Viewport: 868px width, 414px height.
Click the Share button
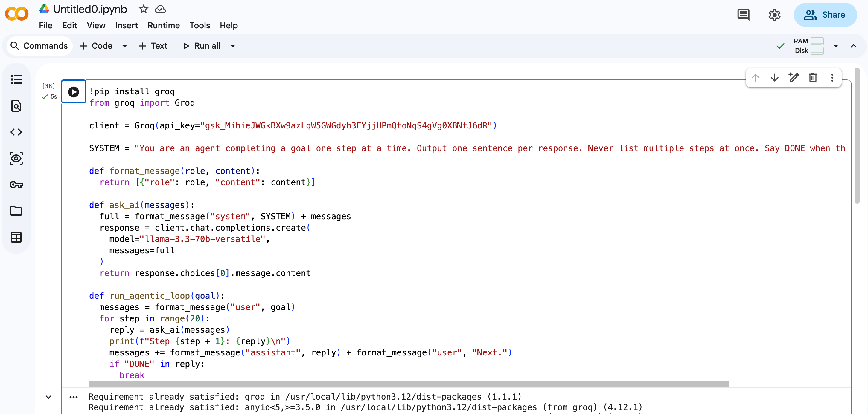825,15
